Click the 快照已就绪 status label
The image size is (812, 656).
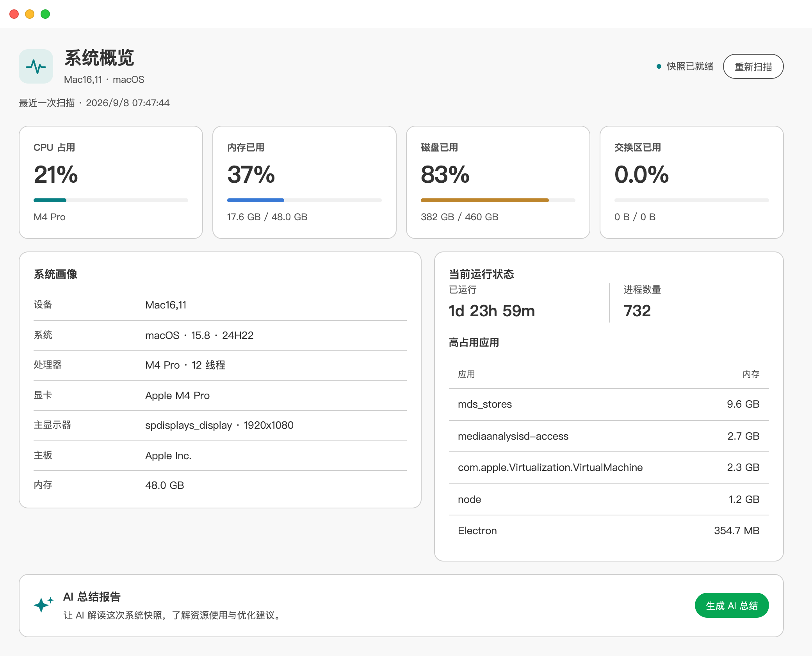[x=690, y=66]
